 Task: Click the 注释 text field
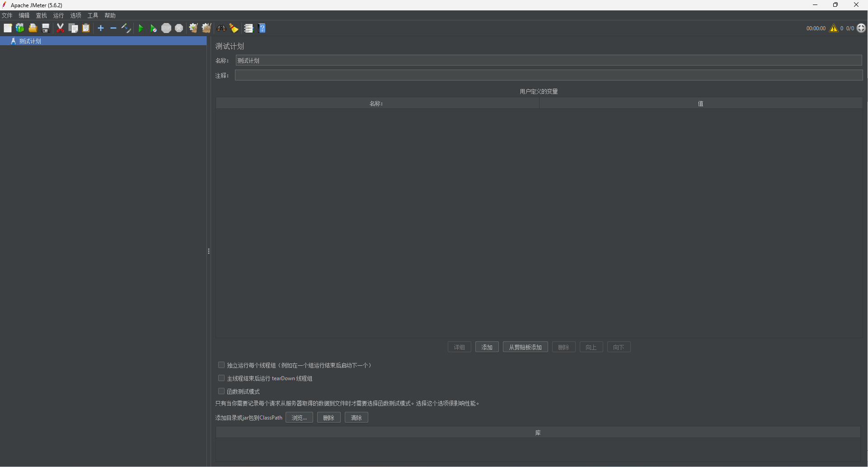click(549, 75)
